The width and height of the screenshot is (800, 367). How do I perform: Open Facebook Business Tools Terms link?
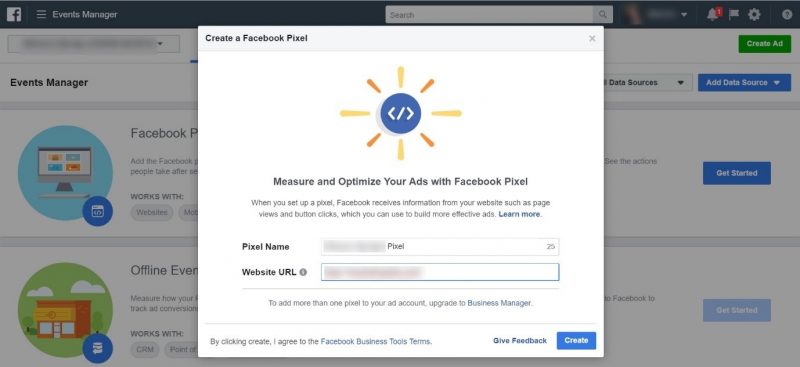coord(376,341)
